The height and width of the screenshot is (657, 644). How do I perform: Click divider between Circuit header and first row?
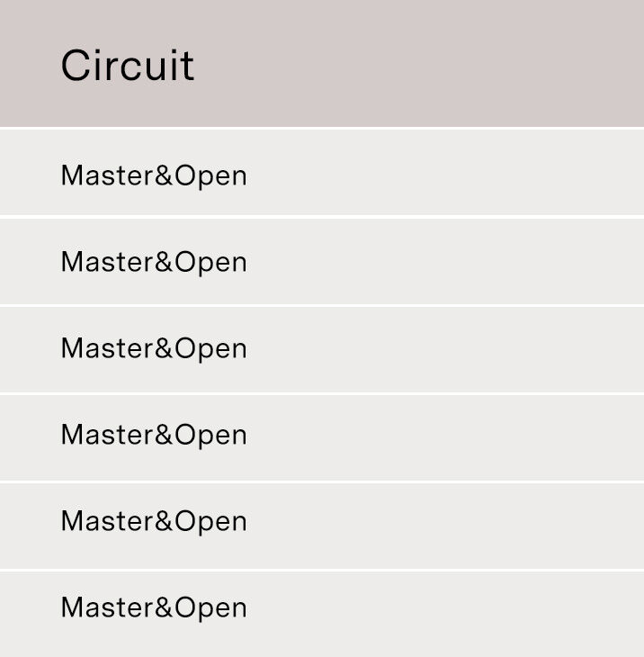(x=322, y=128)
